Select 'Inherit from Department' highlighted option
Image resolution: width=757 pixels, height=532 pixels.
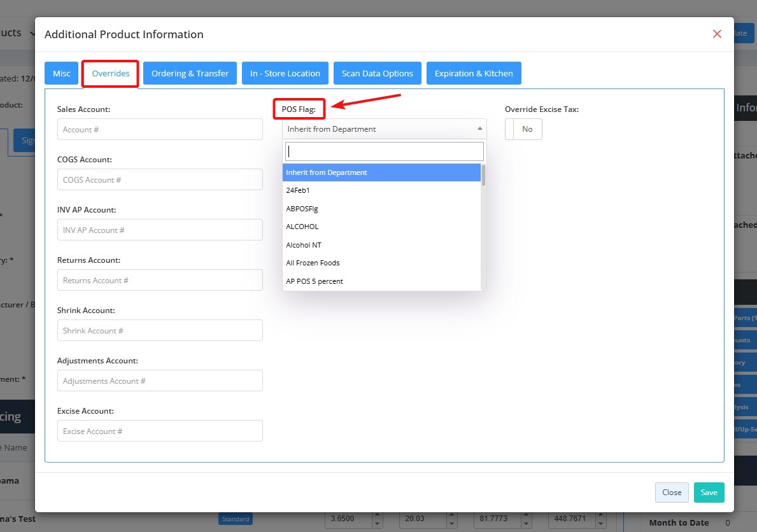[327, 172]
